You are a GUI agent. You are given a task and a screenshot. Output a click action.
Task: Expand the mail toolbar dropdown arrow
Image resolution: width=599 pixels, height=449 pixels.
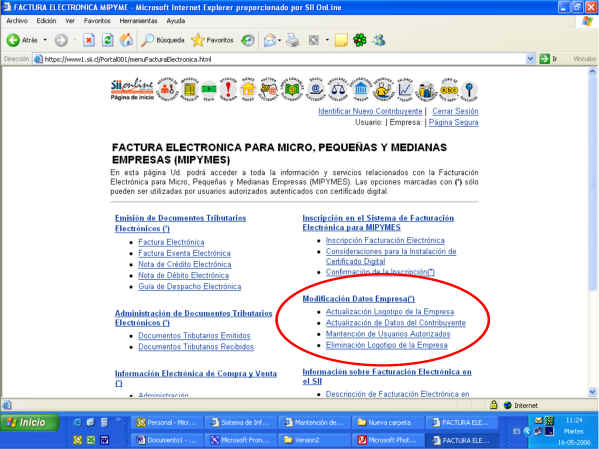[x=280, y=40]
